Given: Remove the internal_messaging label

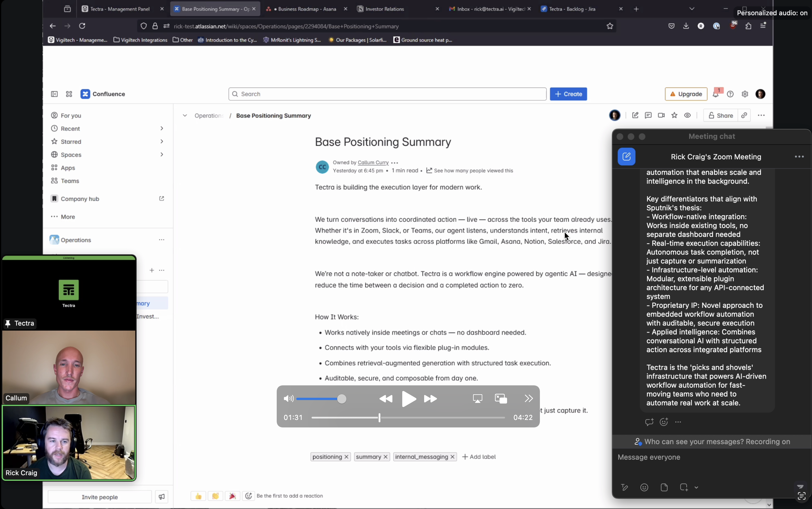Looking at the screenshot, I should coord(453,457).
